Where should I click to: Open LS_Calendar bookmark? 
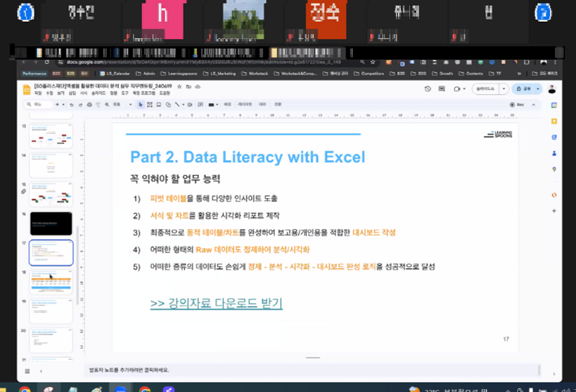[115, 73]
